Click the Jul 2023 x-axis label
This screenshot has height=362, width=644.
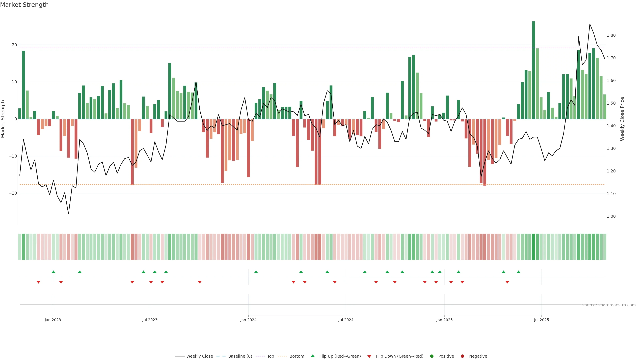(150, 320)
